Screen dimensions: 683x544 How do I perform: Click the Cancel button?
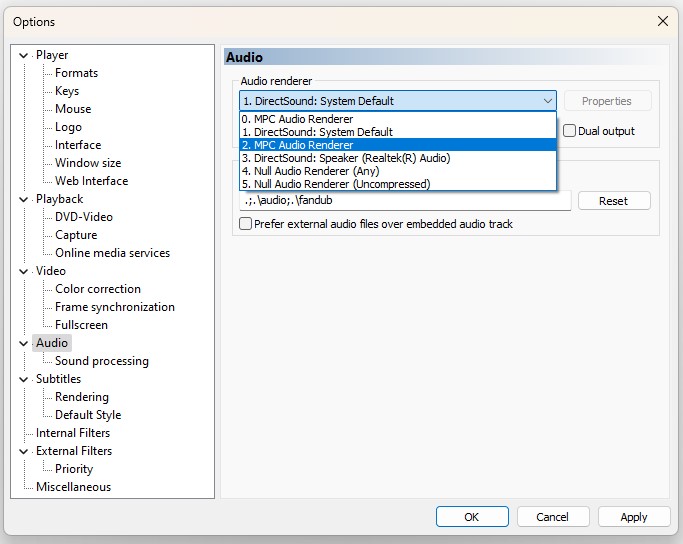click(x=553, y=517)
